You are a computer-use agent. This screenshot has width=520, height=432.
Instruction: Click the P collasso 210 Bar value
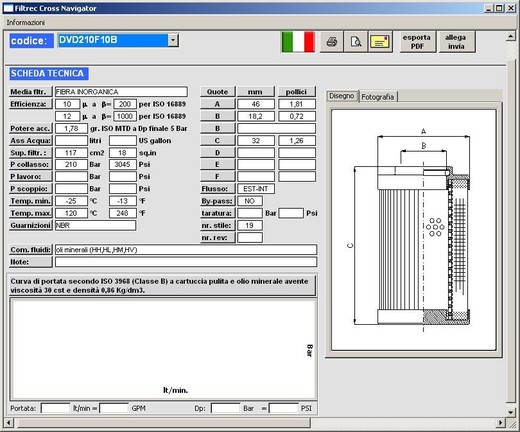pos(71,164)
